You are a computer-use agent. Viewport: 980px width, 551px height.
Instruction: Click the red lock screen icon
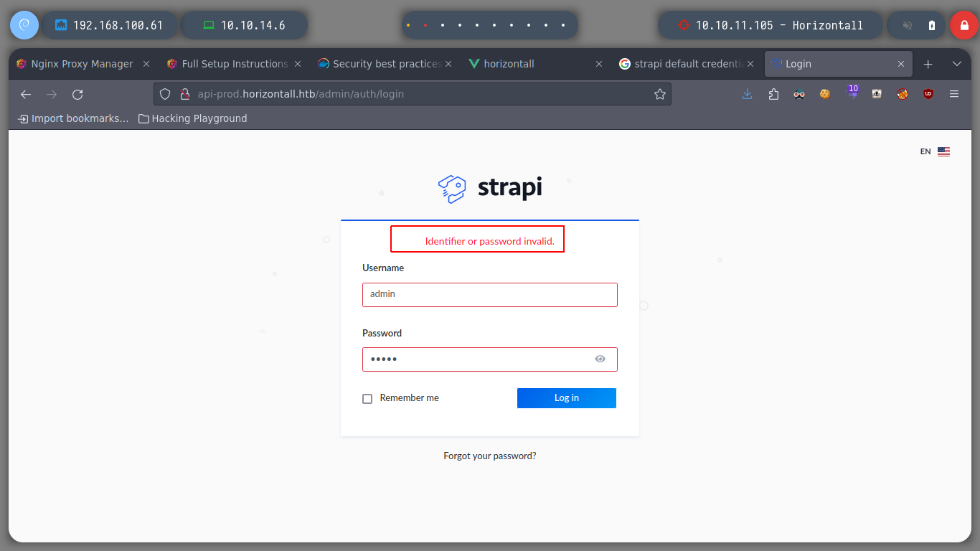click(963, 25)
